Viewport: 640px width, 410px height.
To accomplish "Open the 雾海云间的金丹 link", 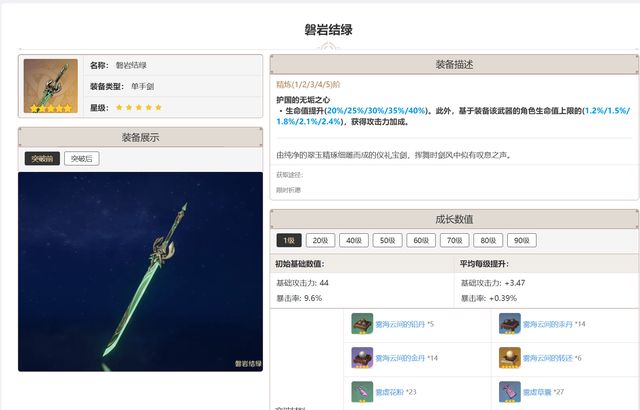I will 400,358.
